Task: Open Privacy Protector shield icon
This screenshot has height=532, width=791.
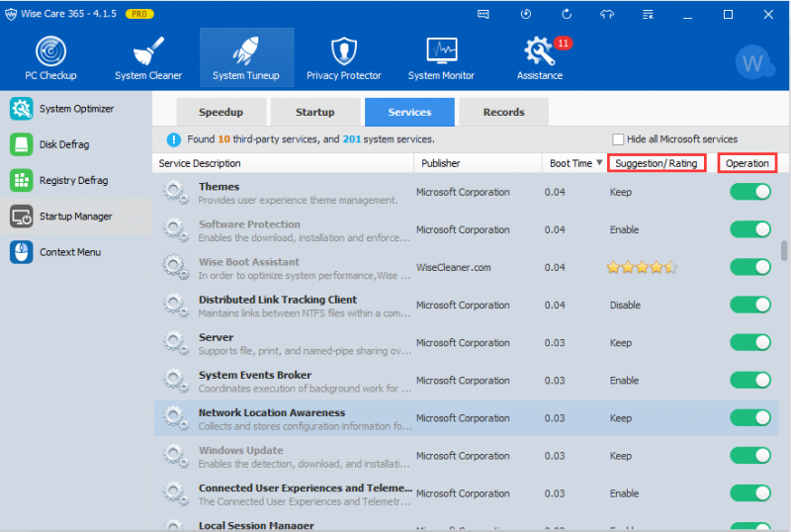Action: [x=343, y=51]
